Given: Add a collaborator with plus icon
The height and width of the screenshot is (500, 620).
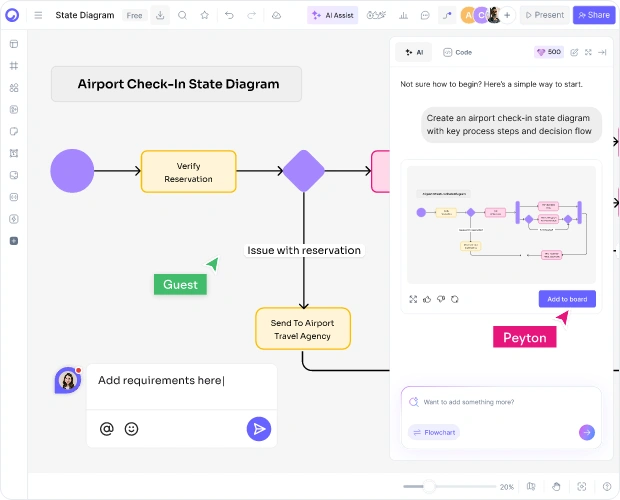Looking at the screenshot, I should [507, 15].
